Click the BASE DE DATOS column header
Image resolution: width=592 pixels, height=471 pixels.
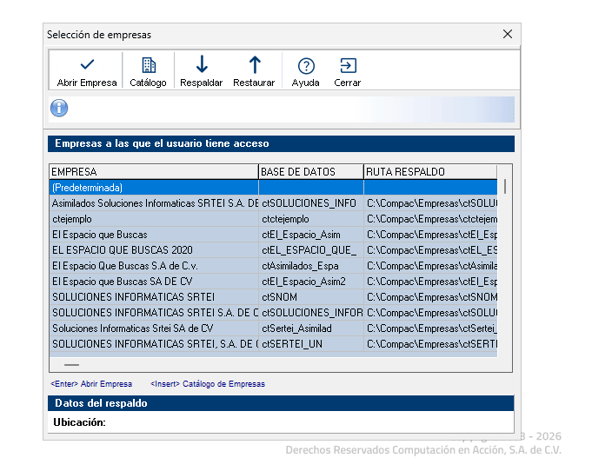(x=311, y=172)
